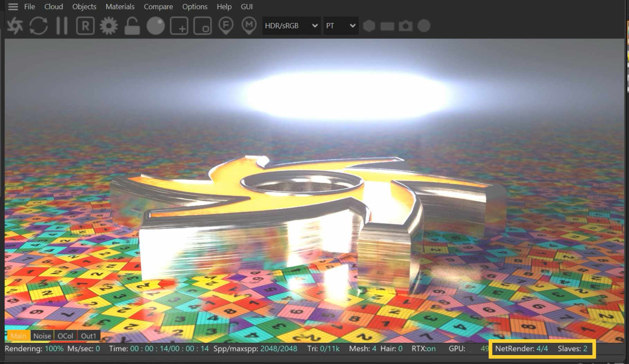
Task: Open the Materials menu
Action: [120, 7]
